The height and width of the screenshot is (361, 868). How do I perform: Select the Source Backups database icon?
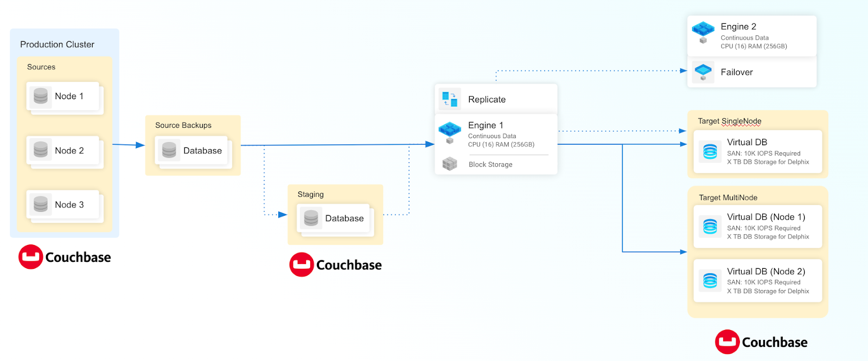(169, 150)
